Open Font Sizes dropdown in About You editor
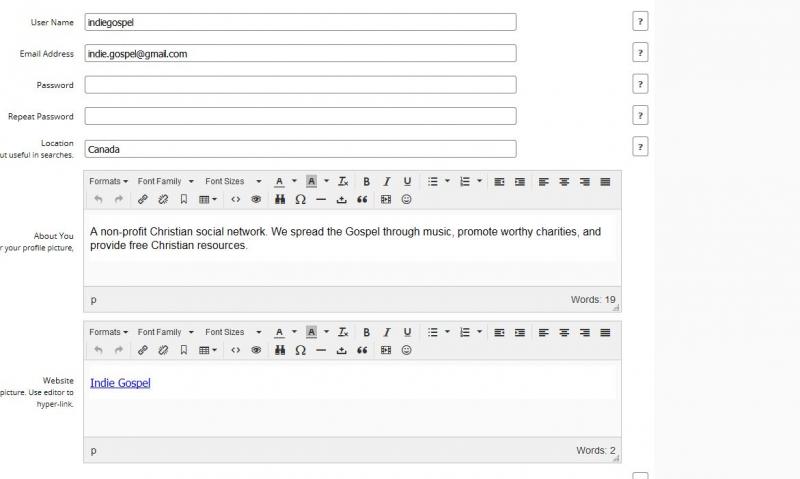Image resolution: width=800 pixels, height=479 pixels. click(233, 181)
